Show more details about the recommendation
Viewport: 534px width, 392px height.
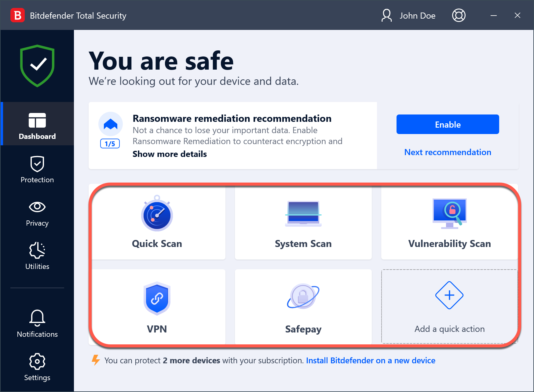click(x=170, y=154)
